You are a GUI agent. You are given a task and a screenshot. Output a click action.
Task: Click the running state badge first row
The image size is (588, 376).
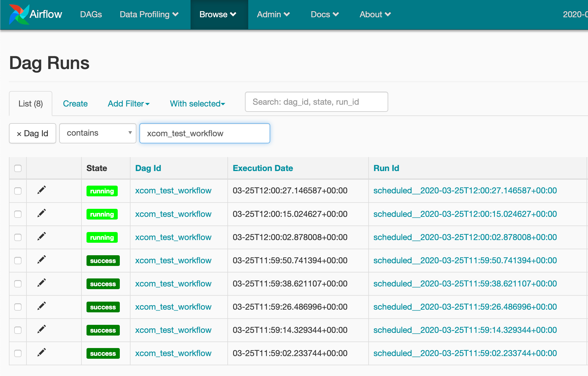point(102,190)
